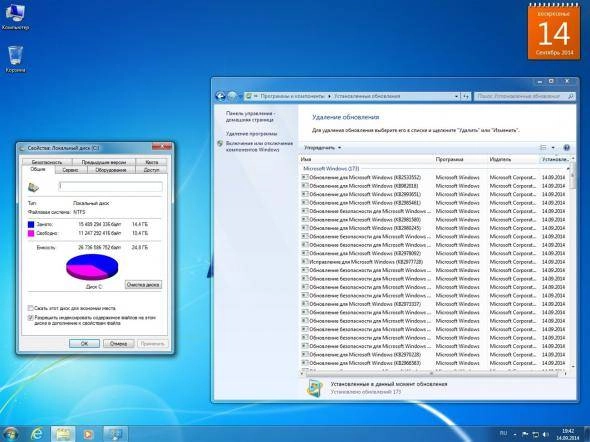The height and width of the screenshot is (442, 590).
Task: Enable Сжать этот диск для экономии места
Action: coord(30,308)
